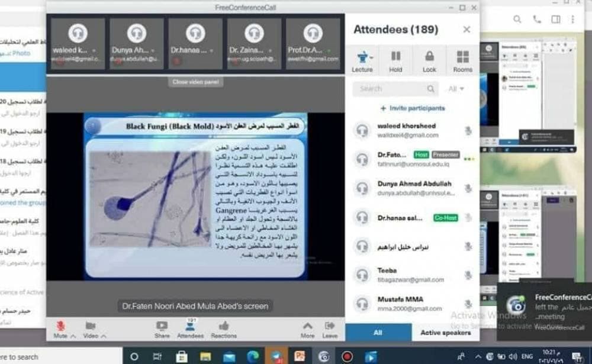
Task: Select the All tab in Attendees
Action: coord(378,333)
